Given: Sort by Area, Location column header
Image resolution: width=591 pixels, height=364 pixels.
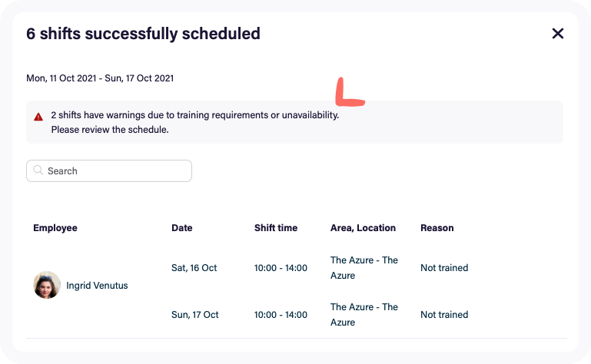Looking at the screenshot, I should [363, 228].
